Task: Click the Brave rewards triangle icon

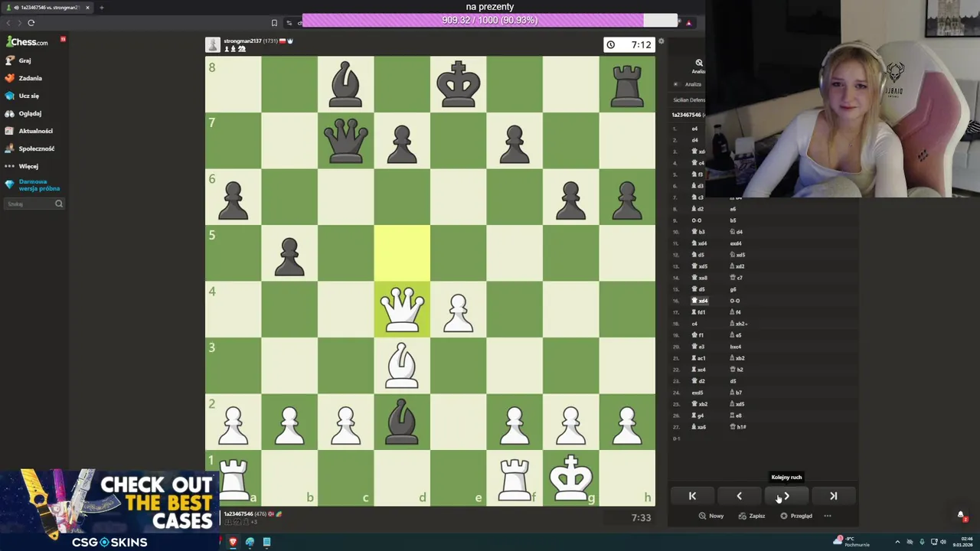Action: click(688, 23)
